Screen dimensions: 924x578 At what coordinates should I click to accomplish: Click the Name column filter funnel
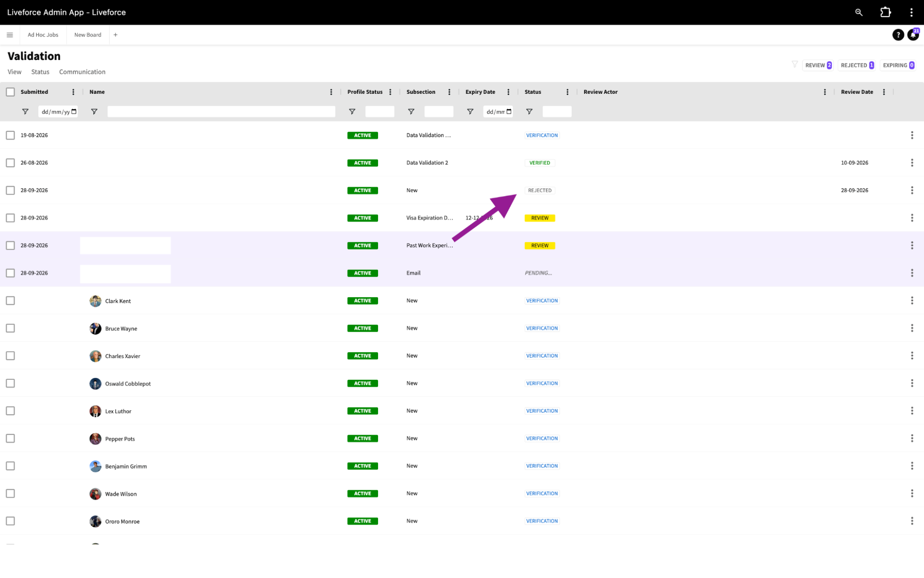tap(94, 112)
